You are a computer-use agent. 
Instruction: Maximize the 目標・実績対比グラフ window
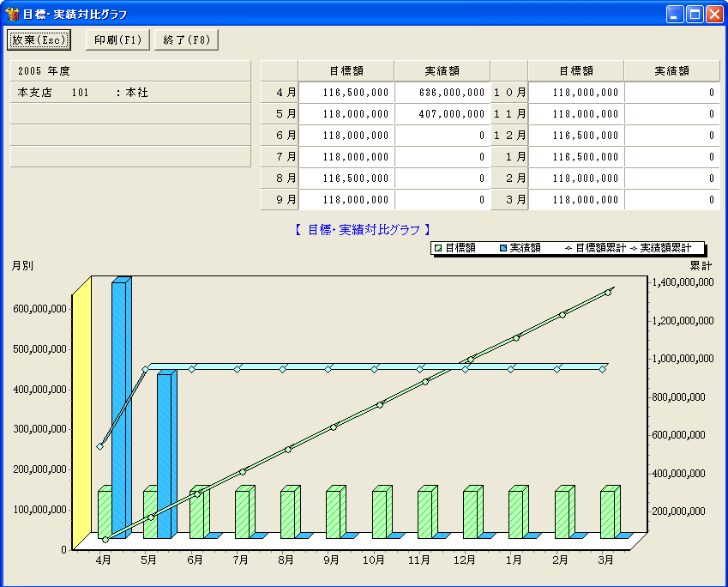pos(695,15)
